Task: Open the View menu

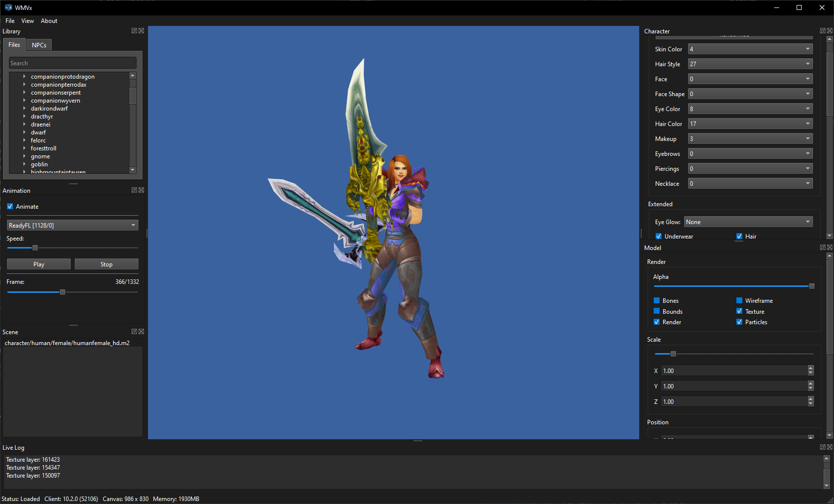Action: coord(27,20)
